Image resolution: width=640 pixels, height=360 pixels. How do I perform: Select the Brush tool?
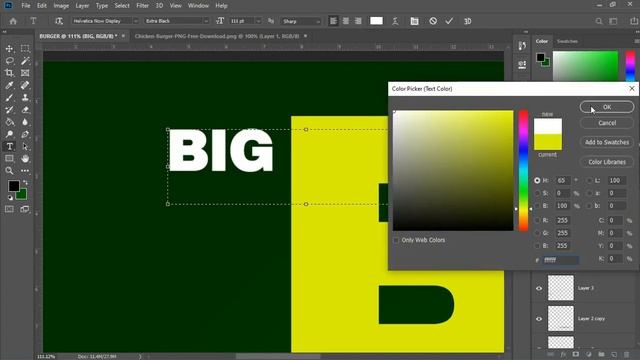[9, 98]
